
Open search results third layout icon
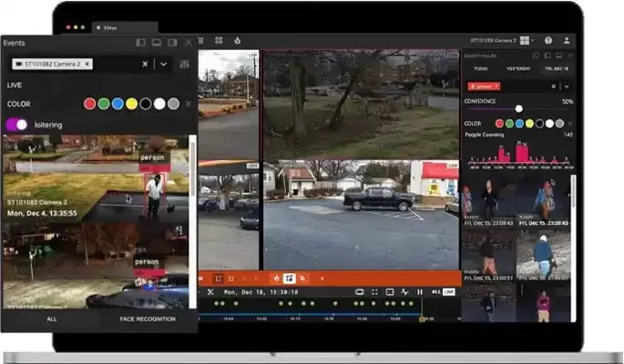[x=559, y=56]
